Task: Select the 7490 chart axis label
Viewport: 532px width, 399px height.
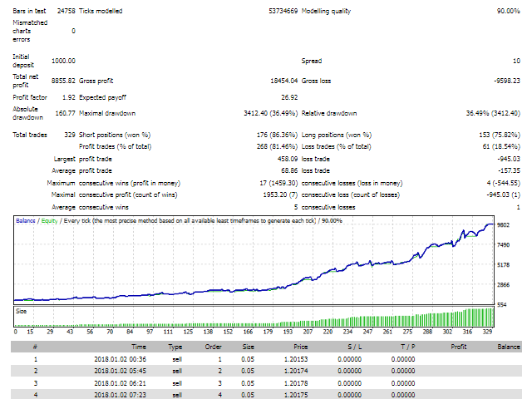Action: point(503,244)
